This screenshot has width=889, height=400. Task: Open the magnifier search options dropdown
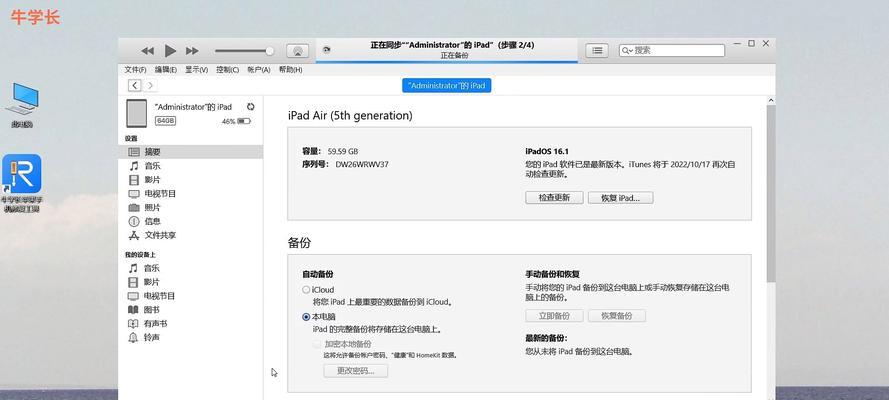point(627,50)
